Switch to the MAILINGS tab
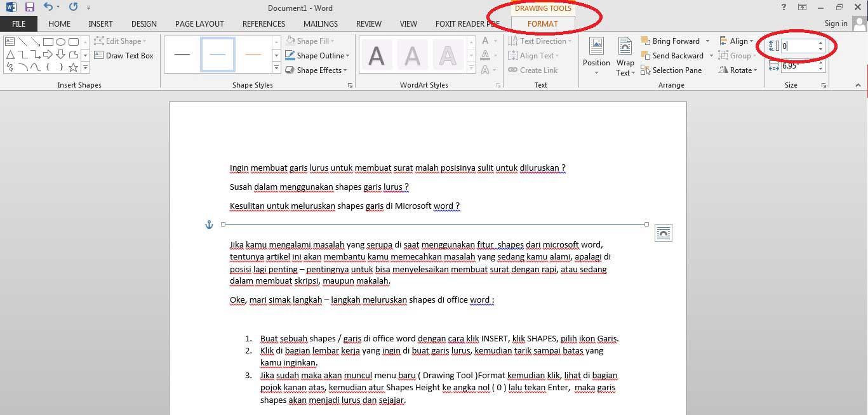This screenshot has height=415, width=868. 321,23
